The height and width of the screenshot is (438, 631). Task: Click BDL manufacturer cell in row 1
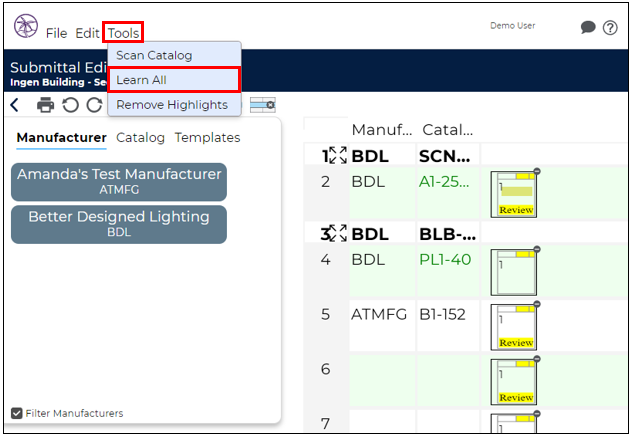click(381, 156)
